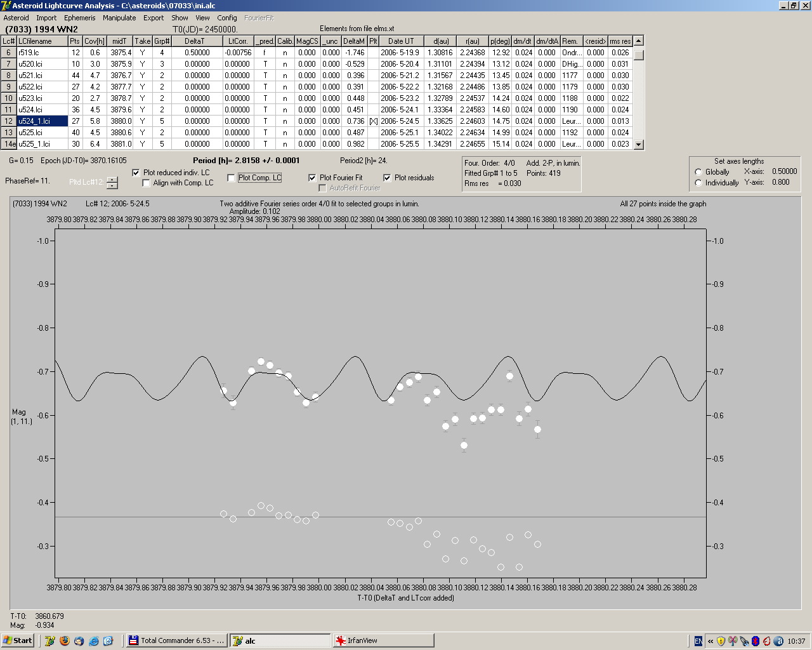This screenshot has height=650, width=812.
Task: Click the PhaseRef= 11. label
Action: point(27,181)
